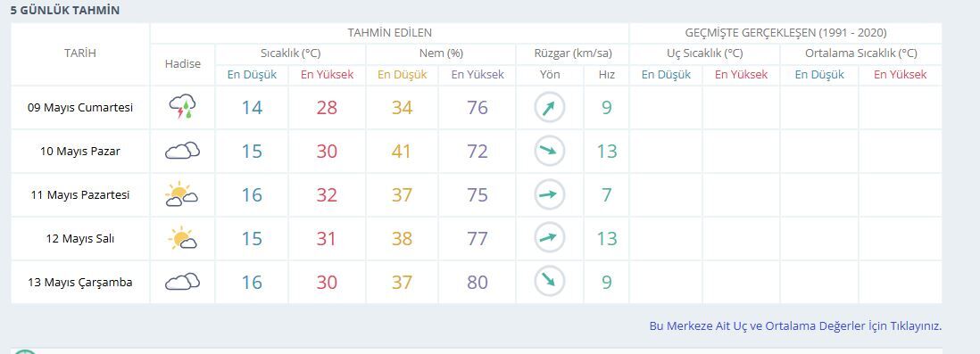This screenshot has height=354, width=980.
Task: Click the '5 GÜNLÜK TAHMİN' heading
Action: pyautogui.click(x=65, y=11)
